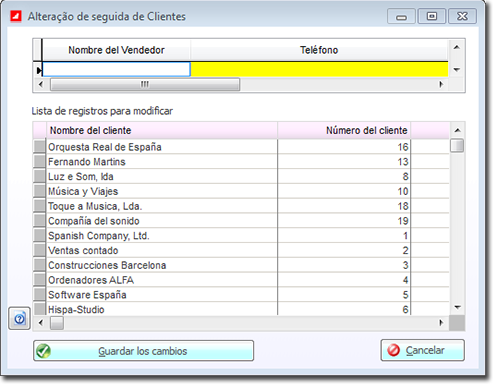
Task: Close the Alteração de seguida de Clientes window
Action: click(x=462, y=16)
